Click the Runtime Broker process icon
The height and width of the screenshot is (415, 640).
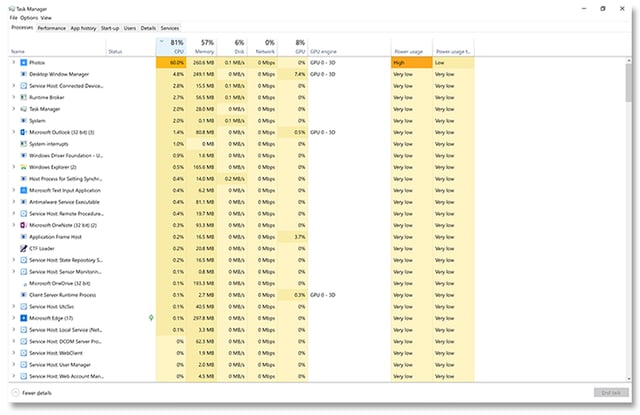pos(24,98)
